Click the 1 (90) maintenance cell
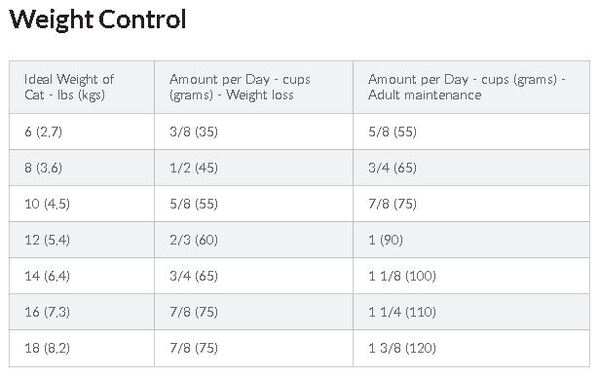Image resolution: width=599 pixels, height=378 pixels. pos(471,240)
